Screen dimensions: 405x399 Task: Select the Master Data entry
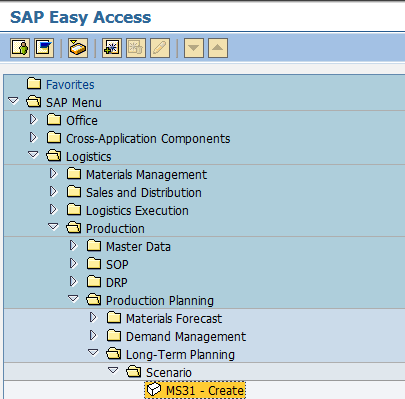(x=138, y=247)
